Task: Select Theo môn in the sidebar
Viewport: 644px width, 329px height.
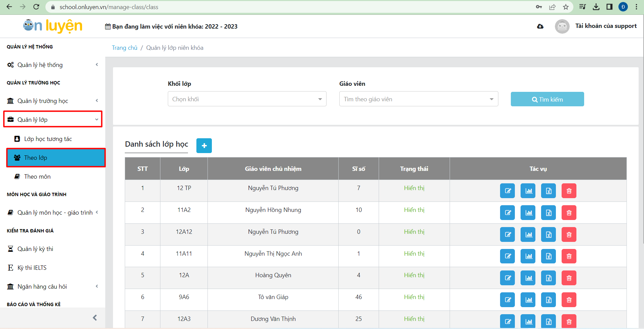Action: click(x=37, y=177)
